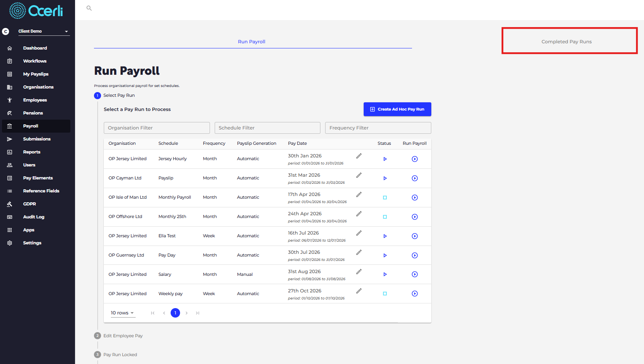Image resolution: width=644 pixels, height=364 pixels.
Task: Click the search magnifier icon
Action: pyautogui.click(x=89, y=8)
